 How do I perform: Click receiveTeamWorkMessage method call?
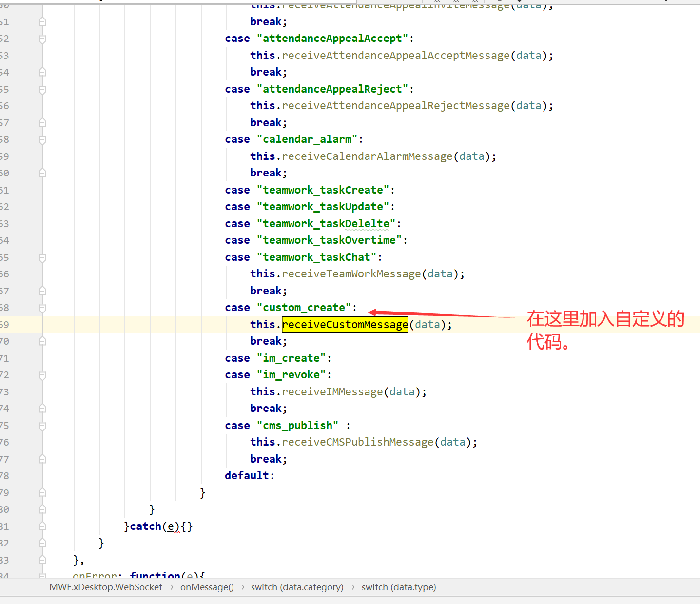pyautogui.click(x=351, y=274)
